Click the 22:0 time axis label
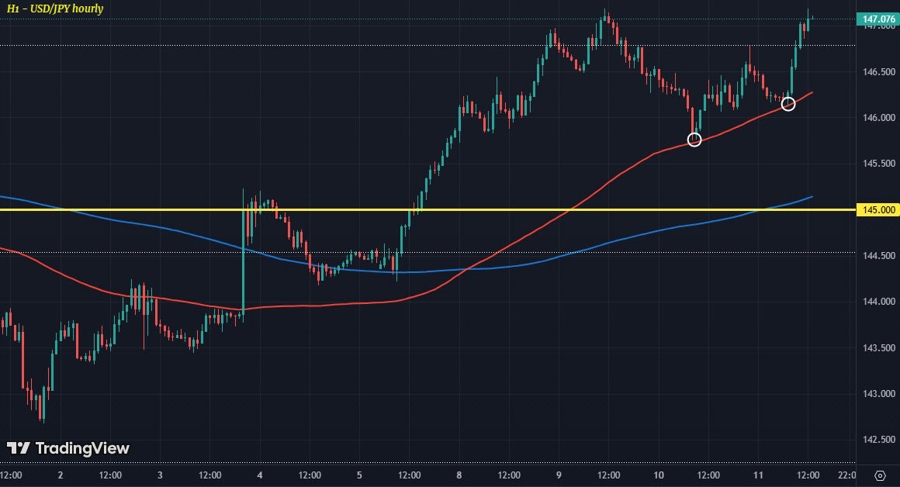 [x=847, y=475]
